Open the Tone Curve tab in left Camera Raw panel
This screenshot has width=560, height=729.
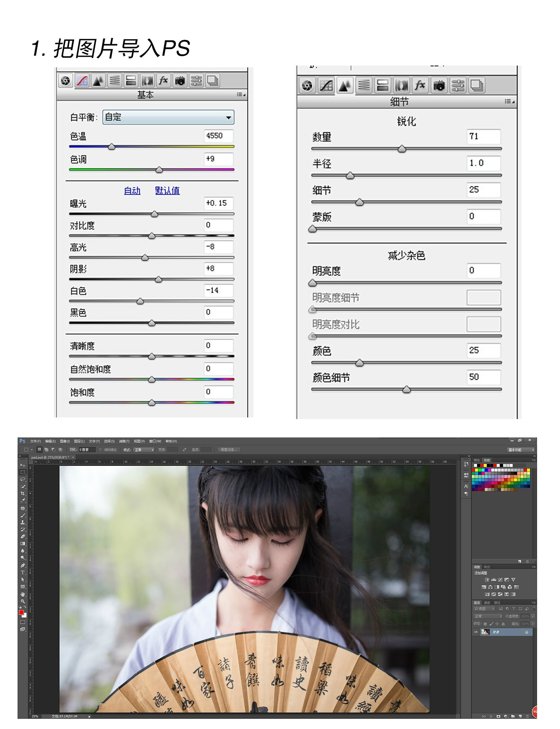coord(82,81)
